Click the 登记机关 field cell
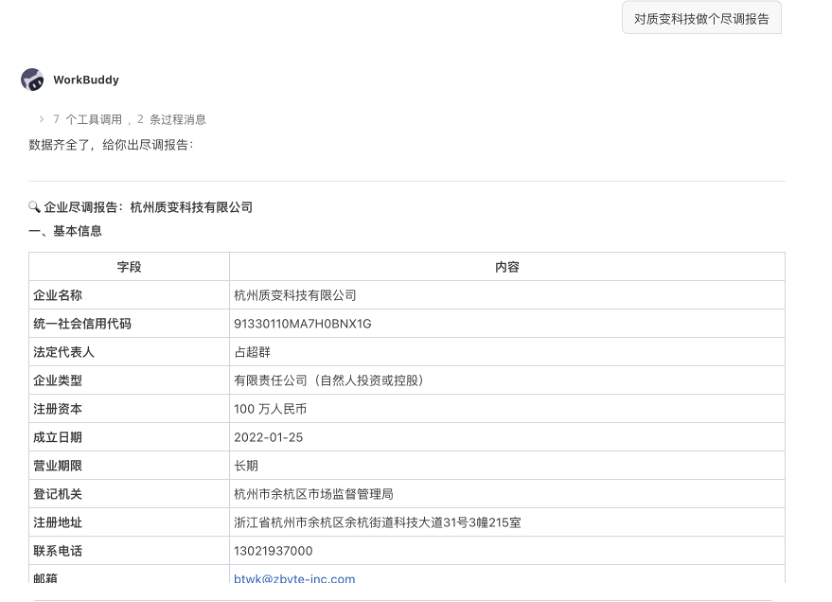 point(129,494)
